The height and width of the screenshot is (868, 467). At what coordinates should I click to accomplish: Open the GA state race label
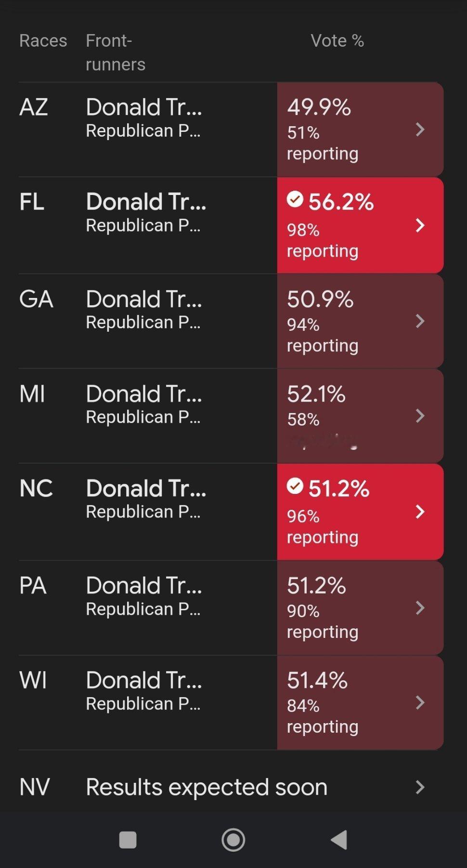click(x=36, y=299)
